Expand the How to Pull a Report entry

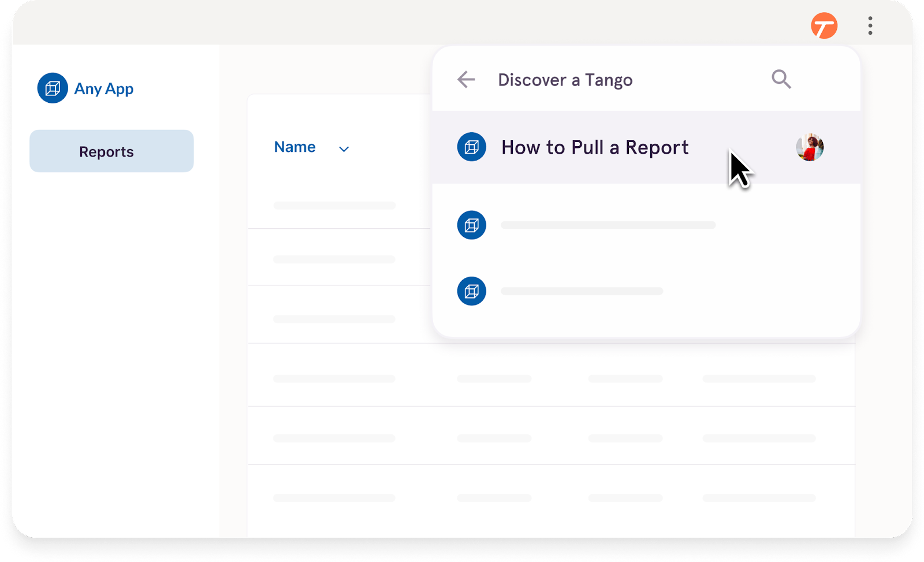(x=595, y=147)
